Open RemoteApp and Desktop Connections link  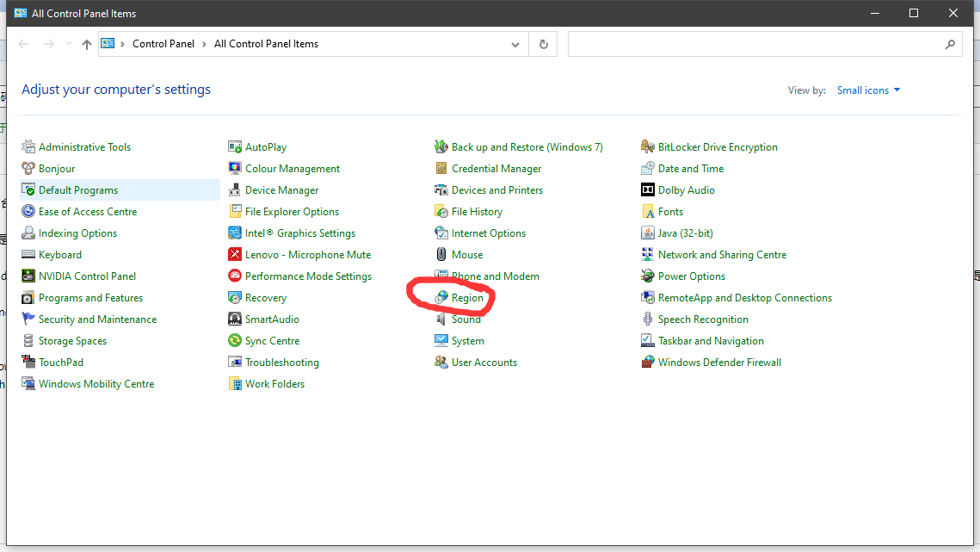coord(744,298)
